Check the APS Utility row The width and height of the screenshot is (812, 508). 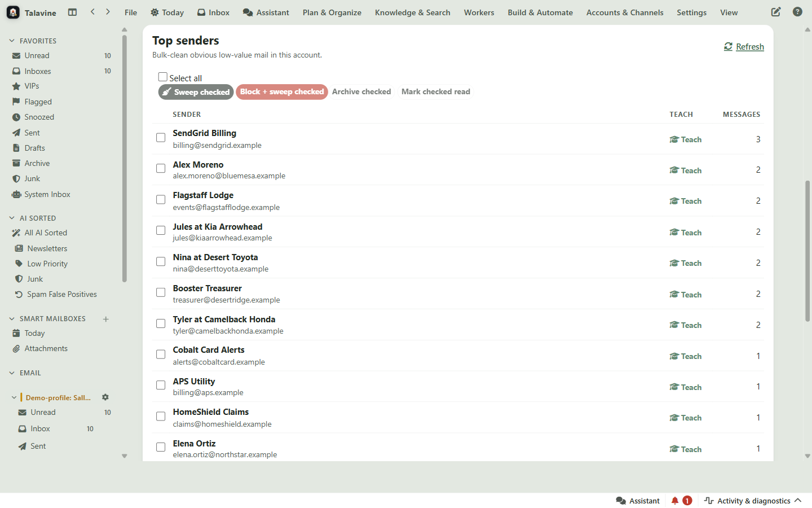click(x=161, y=385)
